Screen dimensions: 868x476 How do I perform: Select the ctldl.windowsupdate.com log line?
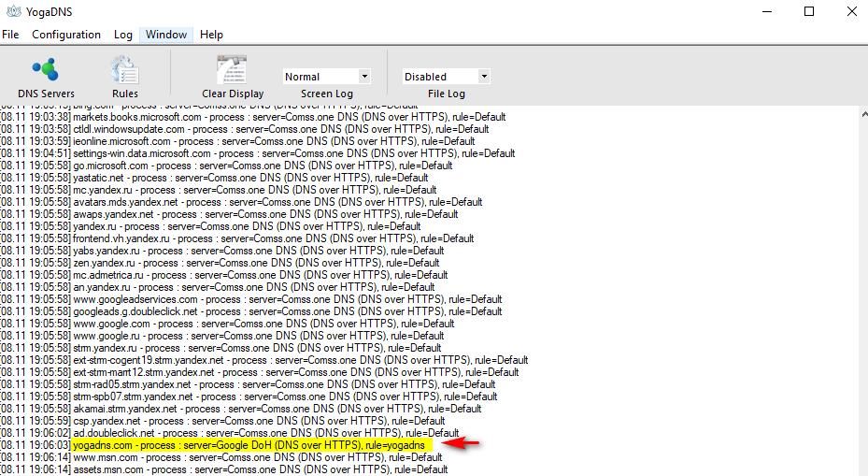245,129
